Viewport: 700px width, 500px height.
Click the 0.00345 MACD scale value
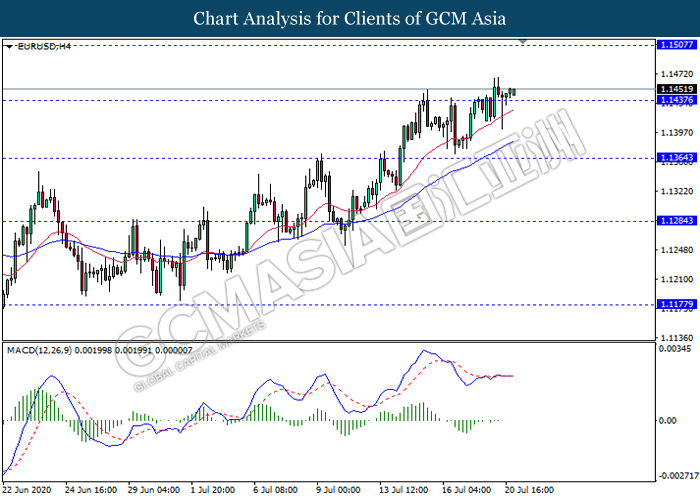675,349
